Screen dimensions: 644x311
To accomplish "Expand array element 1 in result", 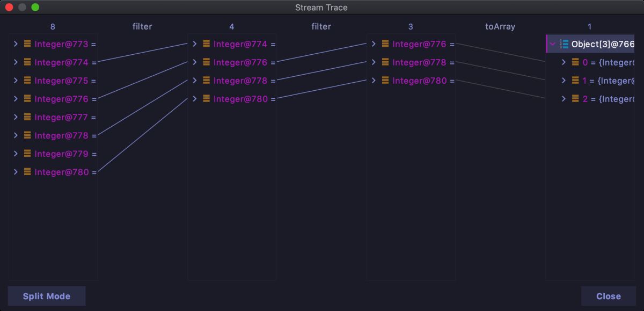I will (x=563, y=81).
